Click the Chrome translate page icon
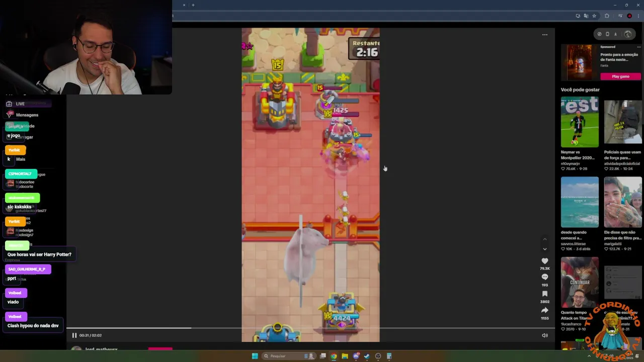The height and width of the screenshot is (362, 644). pos(586,16)
